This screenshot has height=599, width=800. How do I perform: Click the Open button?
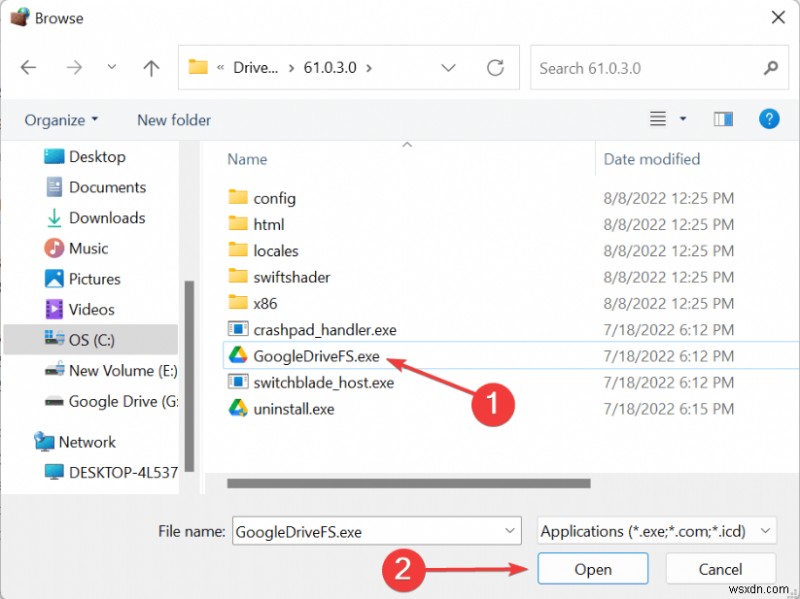(x=592, y=569)
